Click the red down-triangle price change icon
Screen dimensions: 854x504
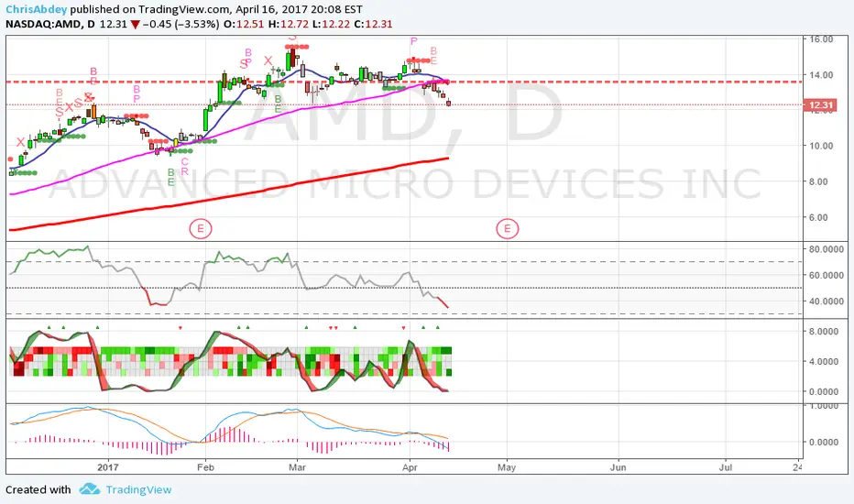pos(135,25)
